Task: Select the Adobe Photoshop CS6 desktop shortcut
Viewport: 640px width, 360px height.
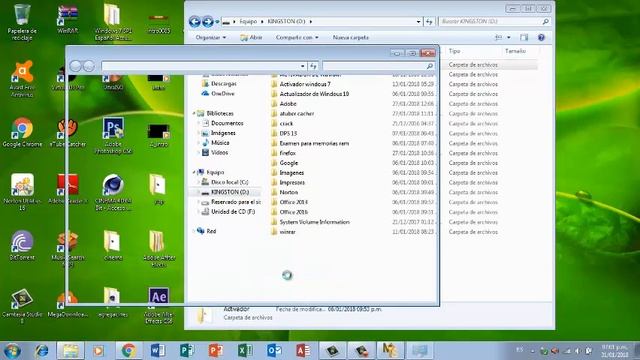Action: pos(113,136)
